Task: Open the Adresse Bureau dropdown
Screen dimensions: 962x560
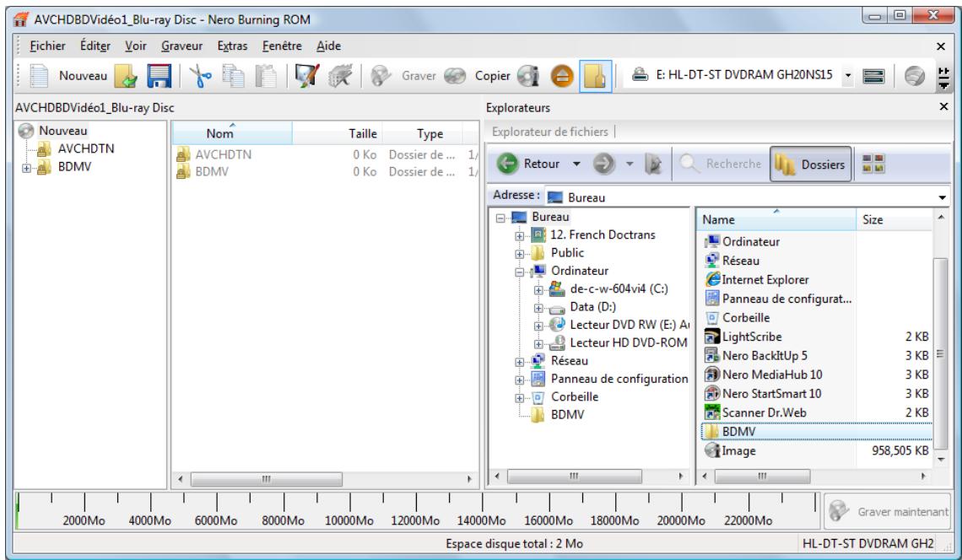Action: tap(942, 197)
